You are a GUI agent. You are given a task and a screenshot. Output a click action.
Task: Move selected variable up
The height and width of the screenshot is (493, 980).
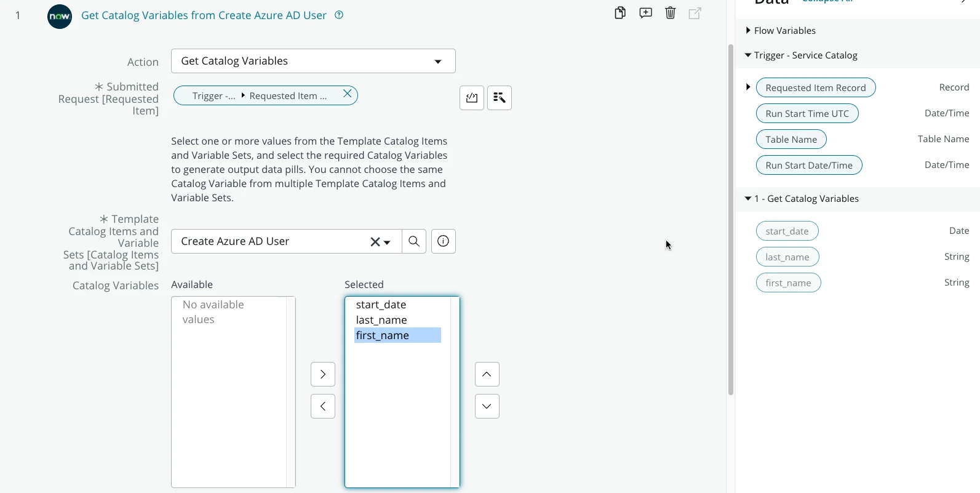487,374
